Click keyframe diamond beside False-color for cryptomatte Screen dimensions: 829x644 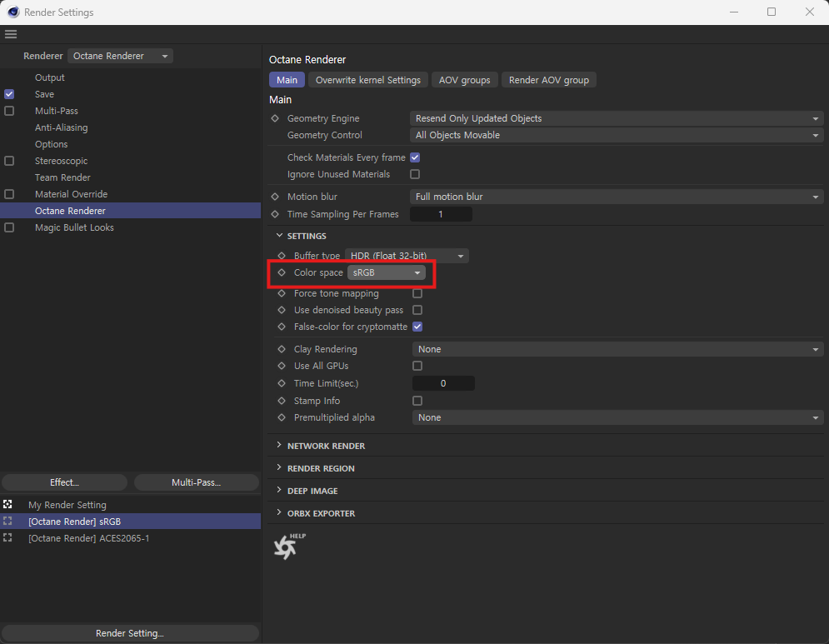point(282,327)
